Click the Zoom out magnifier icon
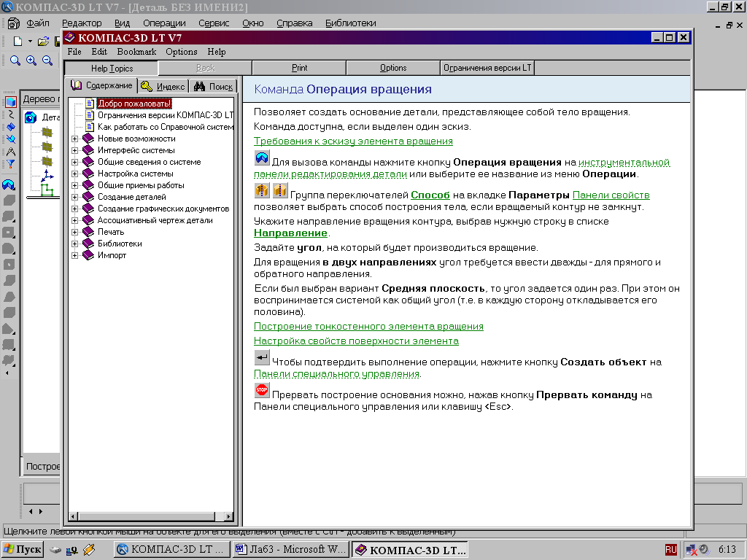This screenshot has height=560, width=747. tap(47, 61)
